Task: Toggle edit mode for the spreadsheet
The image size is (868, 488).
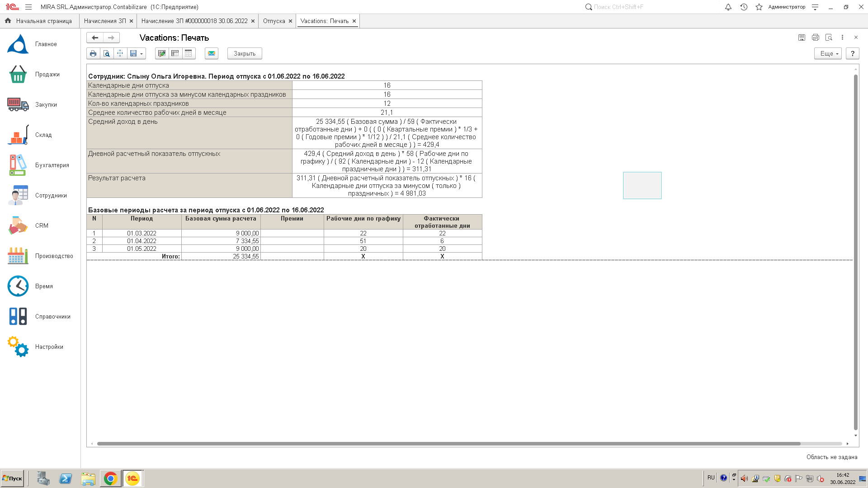Action: click(x=161, y=53)
